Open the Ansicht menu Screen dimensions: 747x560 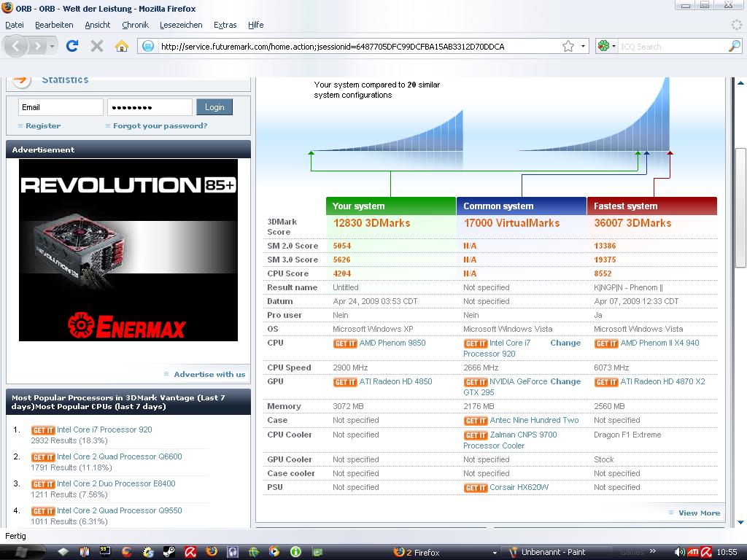(x=98, y=25)
